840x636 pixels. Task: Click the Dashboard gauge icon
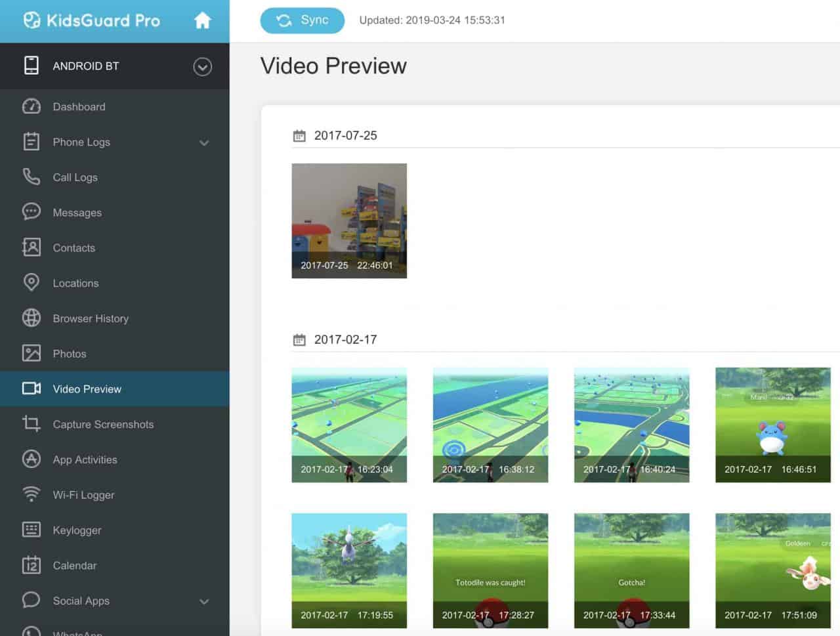(x=31, y=106)
